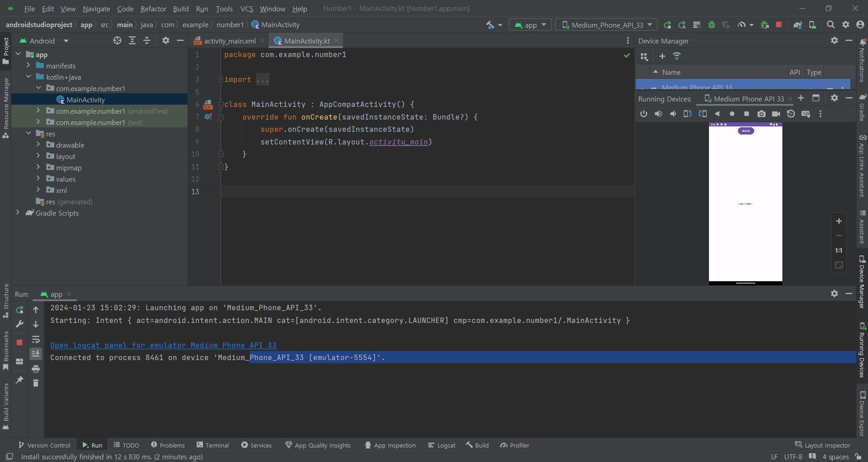868x462 pixels.
Task: Click the emulator volume up icon
Action: pyautogui.click(x=658, y=114)
